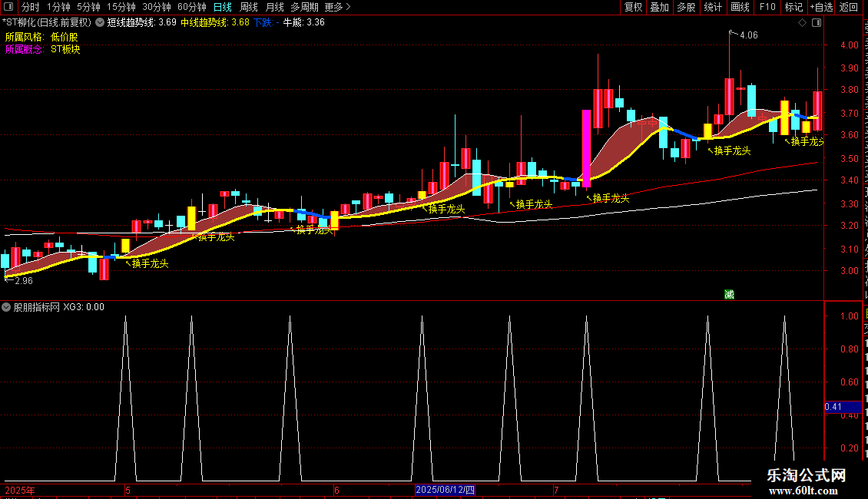
Task: Add stock via +自选 button
Action: point(821,7)
